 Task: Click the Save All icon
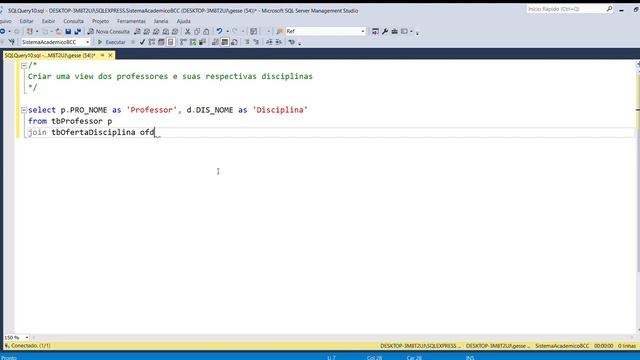[77, 31]
